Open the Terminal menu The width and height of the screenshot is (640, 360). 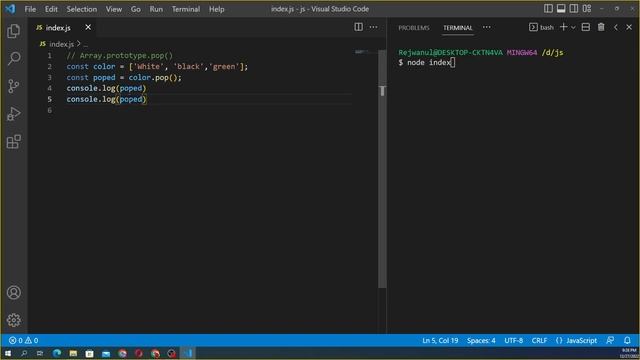[186, 9]
